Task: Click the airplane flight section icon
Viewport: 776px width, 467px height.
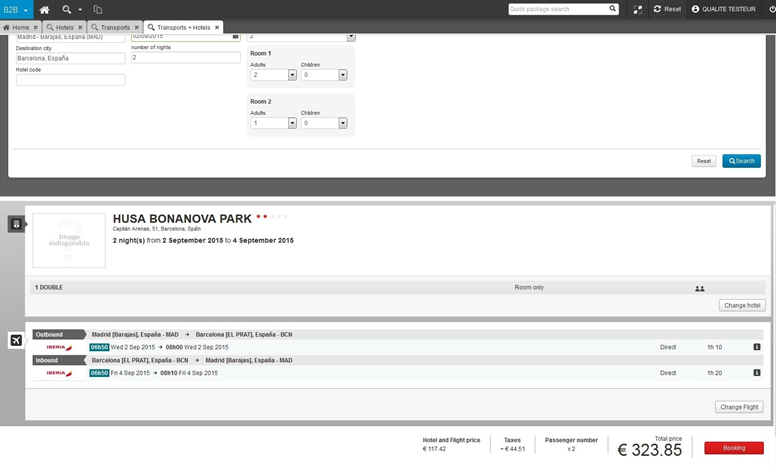Action: coord(16,341)
